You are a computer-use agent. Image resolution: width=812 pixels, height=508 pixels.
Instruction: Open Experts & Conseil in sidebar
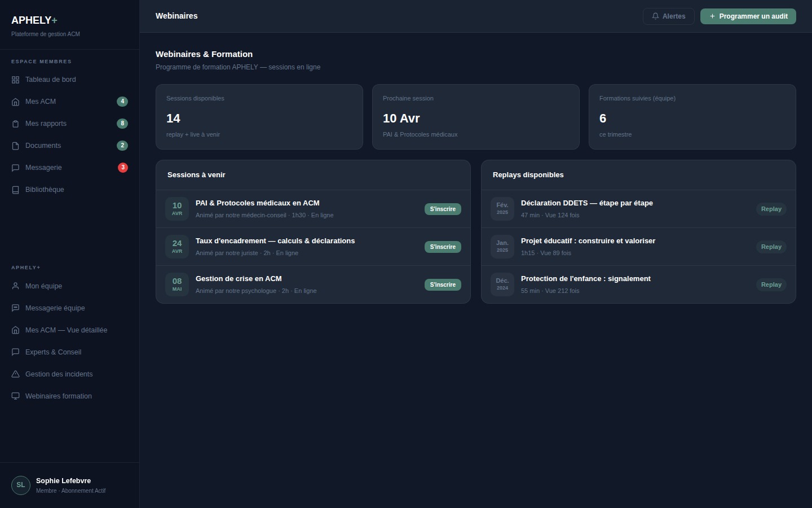53,352
